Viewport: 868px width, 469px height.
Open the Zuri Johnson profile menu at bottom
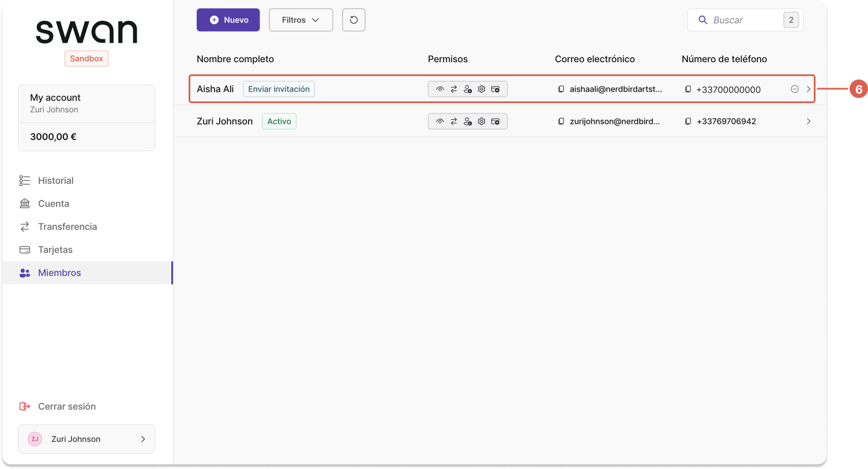pyautogui.click(x=86, y=438)
